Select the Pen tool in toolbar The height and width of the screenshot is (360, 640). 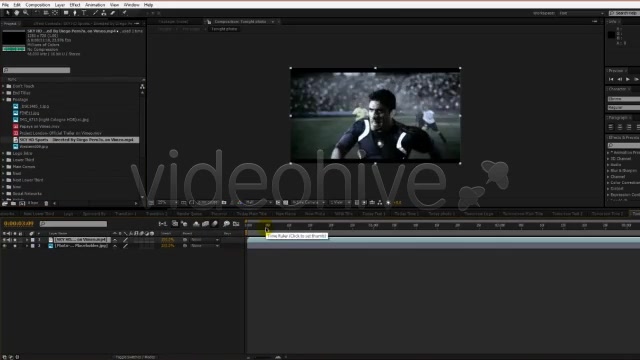(x=75, y=13)
